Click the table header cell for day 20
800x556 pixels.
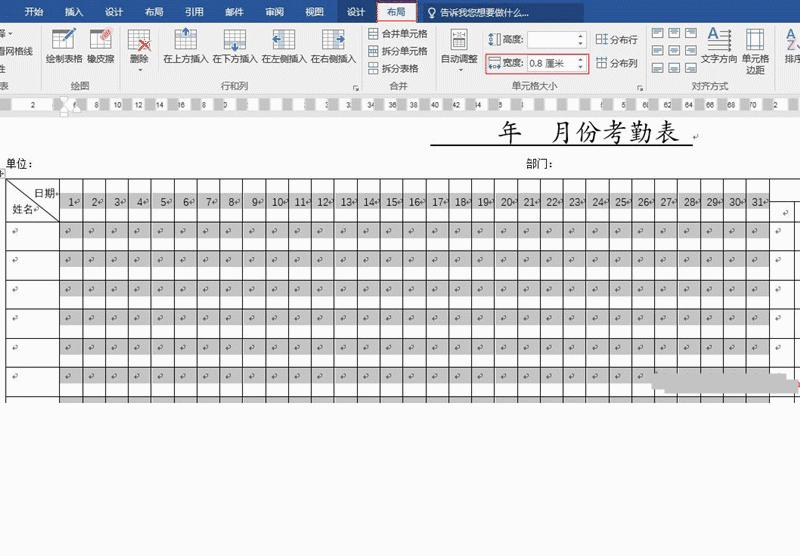pos(506,202)
